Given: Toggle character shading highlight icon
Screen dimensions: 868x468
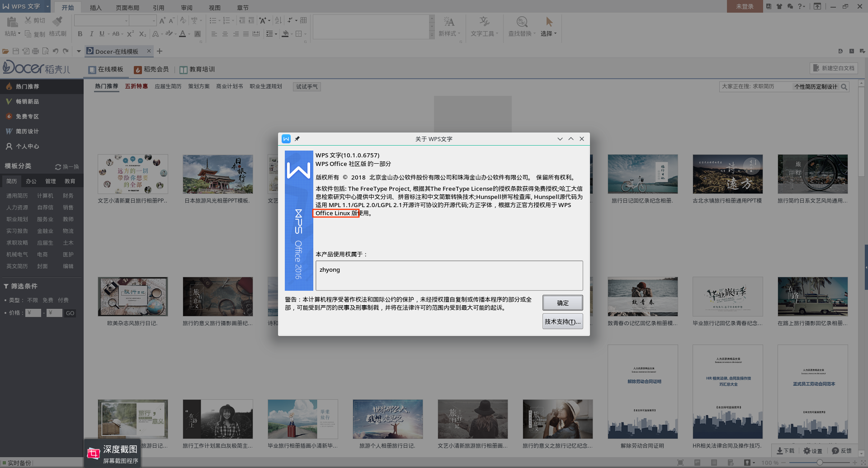Looking at the screenshot, I should point(198,34).
